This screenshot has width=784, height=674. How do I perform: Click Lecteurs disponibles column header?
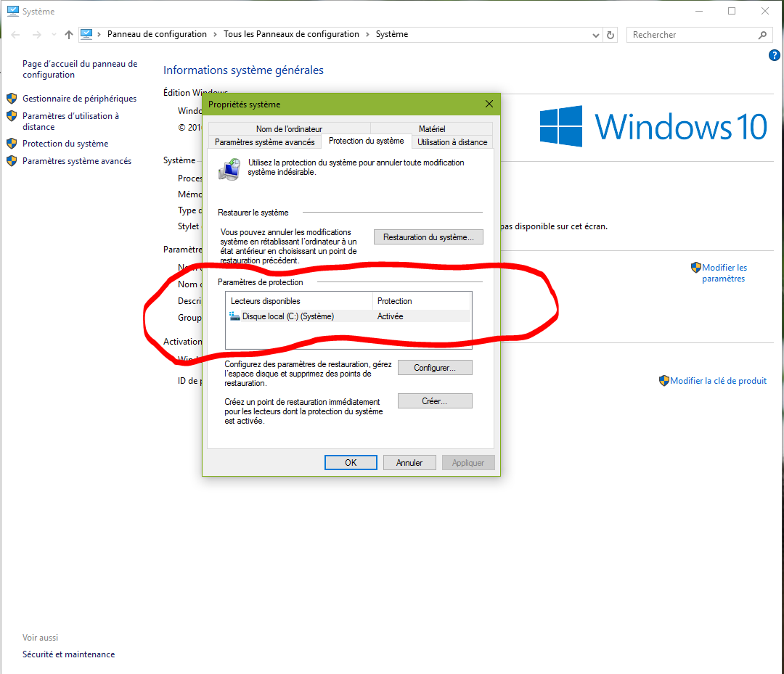300,301
